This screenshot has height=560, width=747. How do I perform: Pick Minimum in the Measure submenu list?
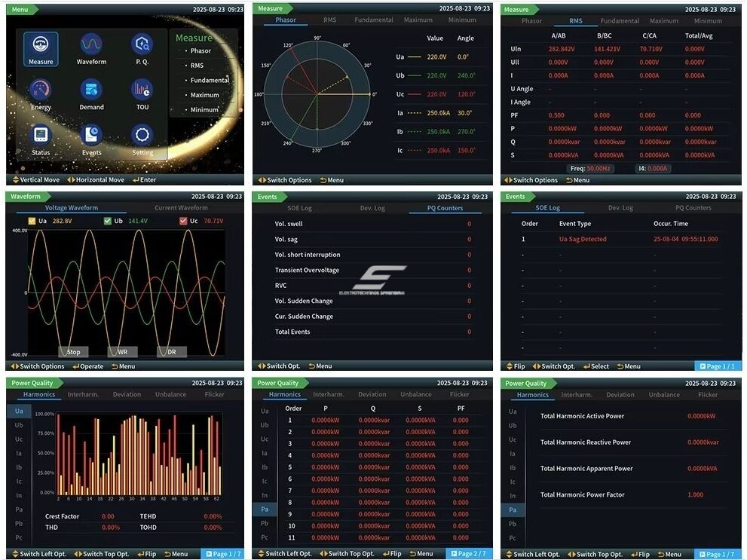[x=204, y=109]
